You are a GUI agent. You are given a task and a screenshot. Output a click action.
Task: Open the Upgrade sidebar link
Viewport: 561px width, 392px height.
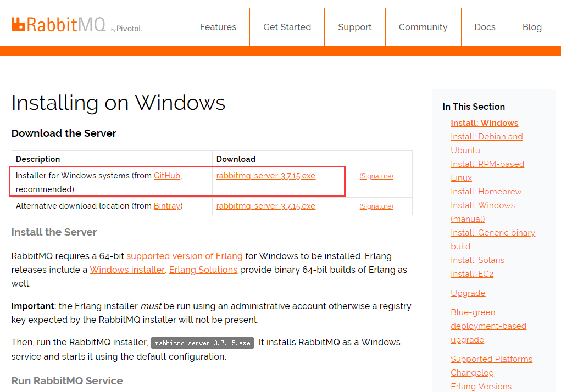click(x=468, y=293)
